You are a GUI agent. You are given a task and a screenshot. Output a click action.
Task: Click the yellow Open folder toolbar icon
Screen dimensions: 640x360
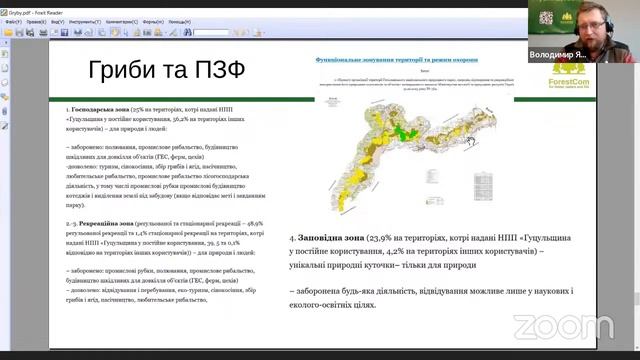point(8,32)
